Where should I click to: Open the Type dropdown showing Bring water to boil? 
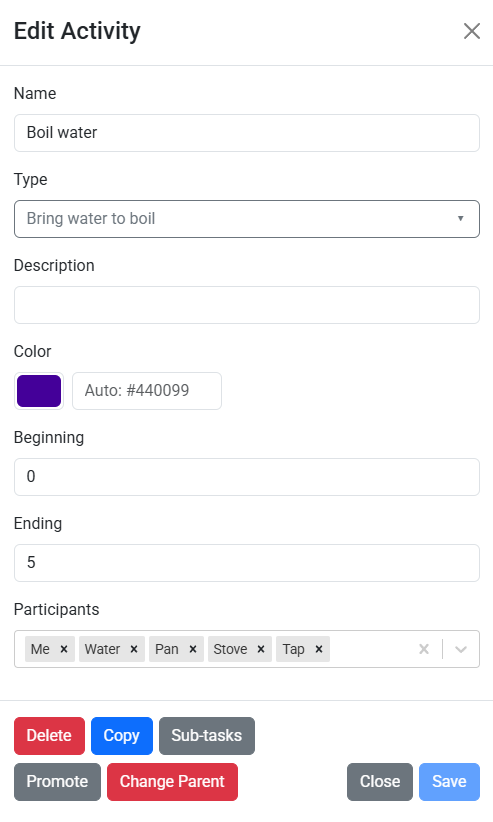[246, 219]
